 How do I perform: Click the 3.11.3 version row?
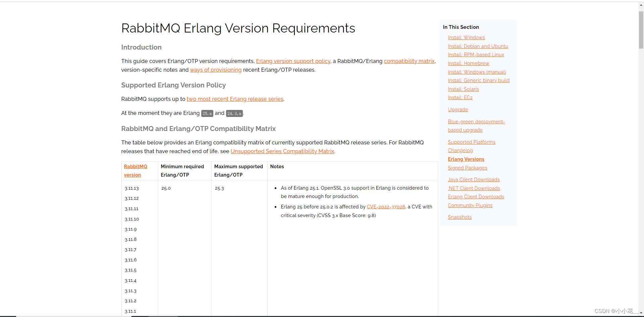[x=130, y=291]
